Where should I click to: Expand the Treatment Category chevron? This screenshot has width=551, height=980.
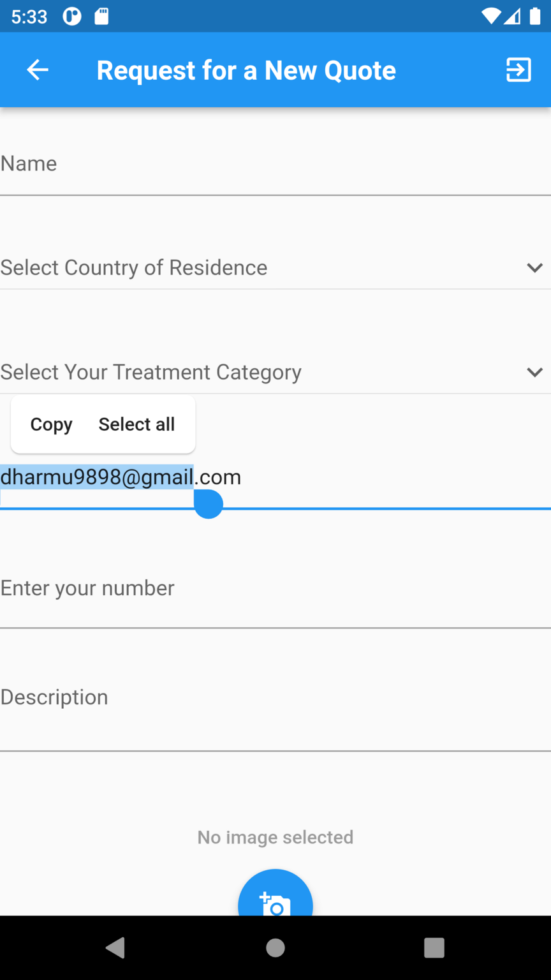point(534,372)
